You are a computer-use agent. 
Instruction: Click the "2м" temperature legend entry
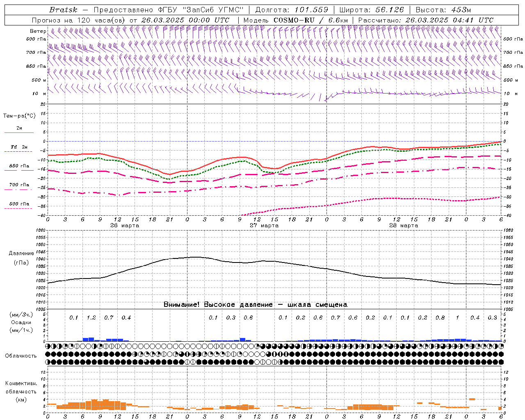pyautogui.click(x=19, y=128)
